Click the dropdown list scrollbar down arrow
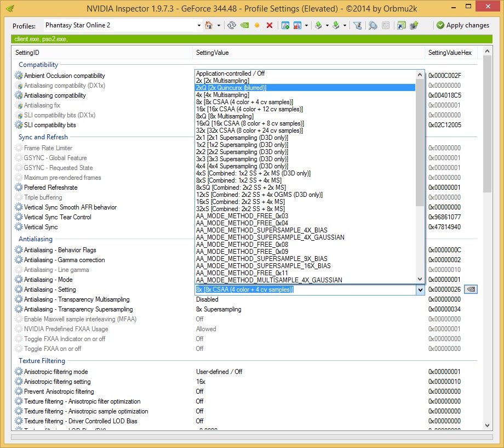This screenshot has height=448, width=504. click(420, 279)
